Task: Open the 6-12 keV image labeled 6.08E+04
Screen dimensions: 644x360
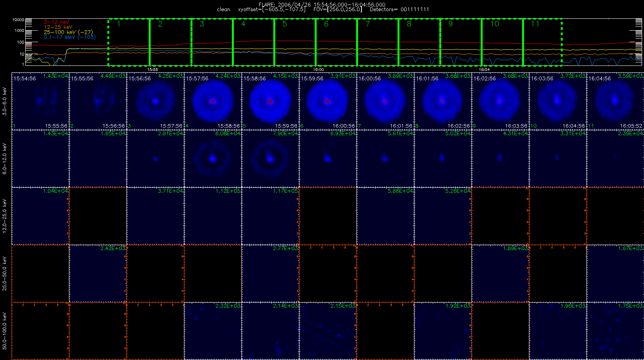Action: point(213,159)
